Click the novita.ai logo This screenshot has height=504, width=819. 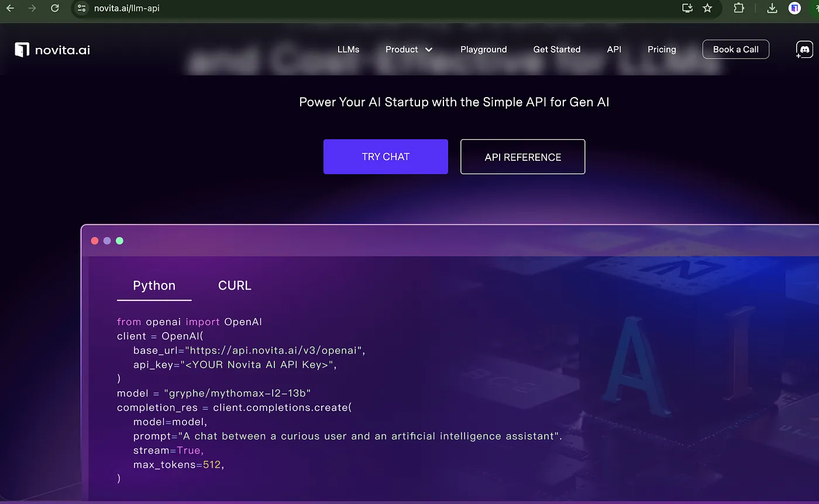[x=53, y=50]
